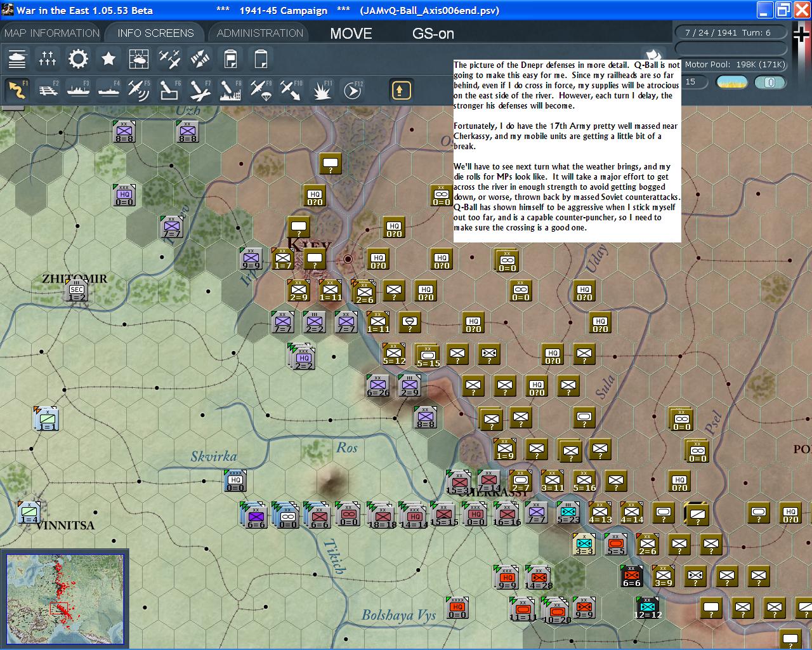The width and height of the screenshot is (812, 650).
Task: Click the GS-on ground support indicator
Action: coord(433,34)
